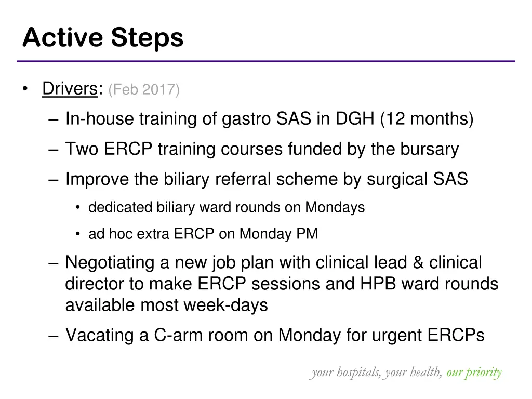Select the Vacating a C-arm room line

point(275,335)
